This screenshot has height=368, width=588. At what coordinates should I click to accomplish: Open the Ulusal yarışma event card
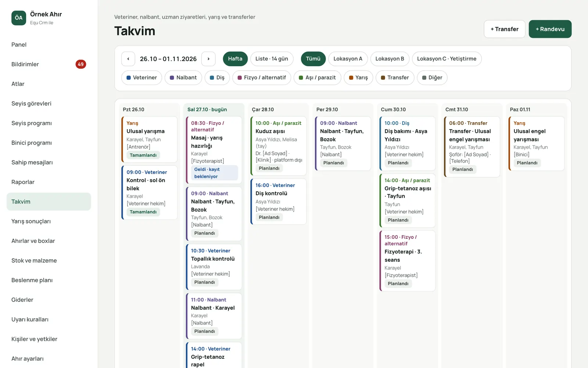[150, 139]
